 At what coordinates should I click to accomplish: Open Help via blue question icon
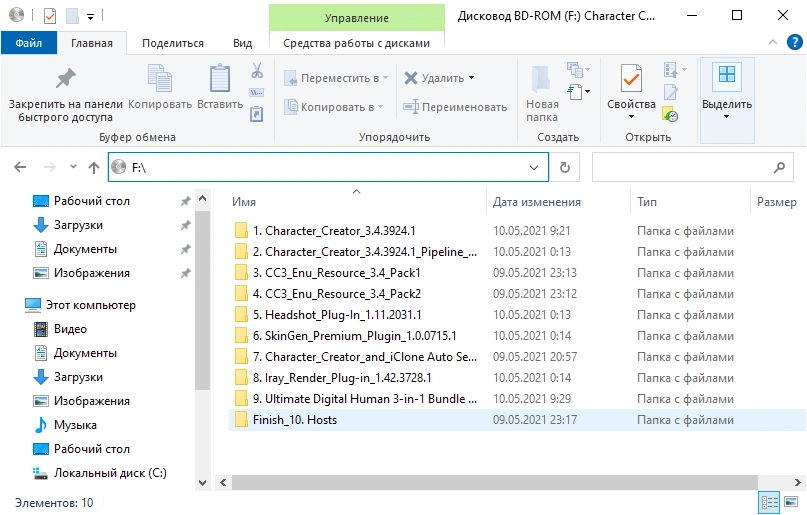[x=795, y=42]
